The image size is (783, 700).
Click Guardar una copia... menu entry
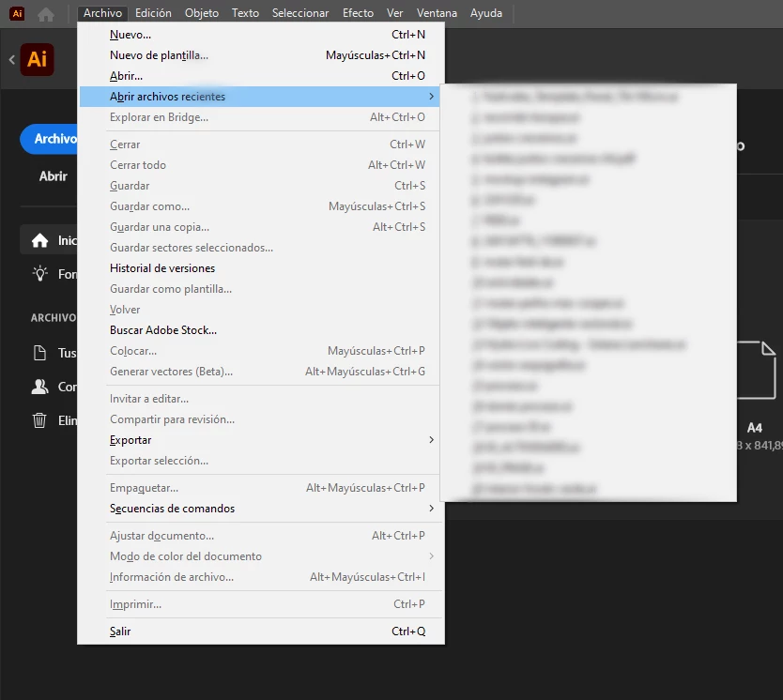[260, 226]
